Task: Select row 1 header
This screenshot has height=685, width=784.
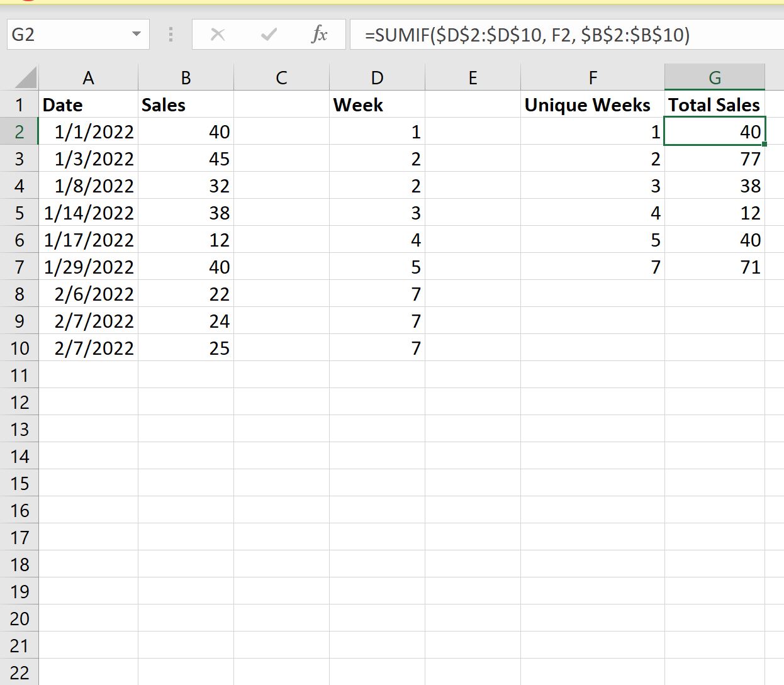Action: [20, 104]
